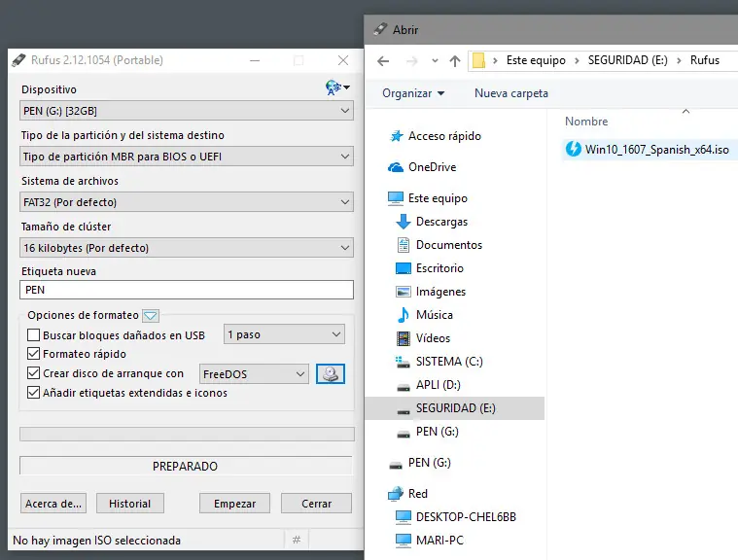This screenshot has width=738, height=560.
Task: Click Empezar to start formatting
Action: [x=234, y=504]
